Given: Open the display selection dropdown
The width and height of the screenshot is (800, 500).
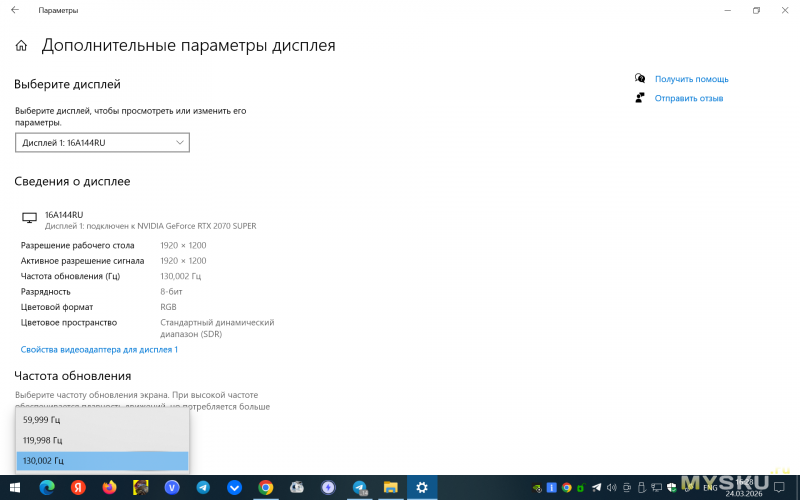Looking at the screenshot, I should coord(102,143).
